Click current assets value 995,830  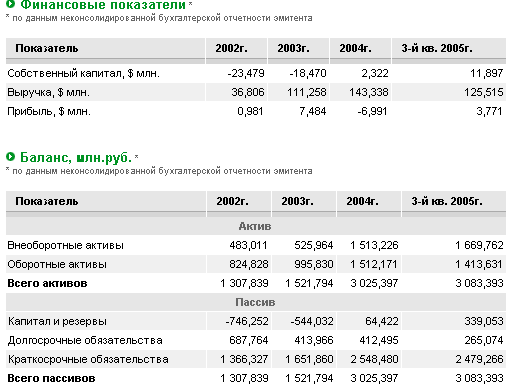pyautogui.click(x=314, y=265)
